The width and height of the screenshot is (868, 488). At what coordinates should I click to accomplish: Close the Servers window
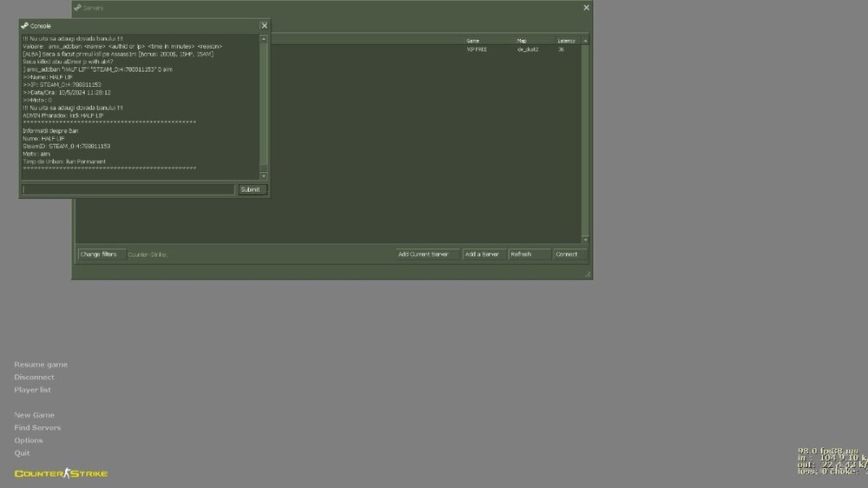[586, 8]
